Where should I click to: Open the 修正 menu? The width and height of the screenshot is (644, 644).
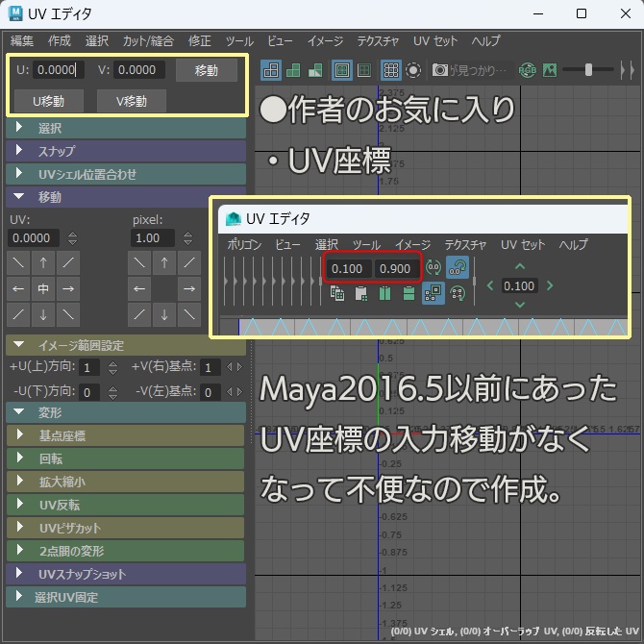200,40
